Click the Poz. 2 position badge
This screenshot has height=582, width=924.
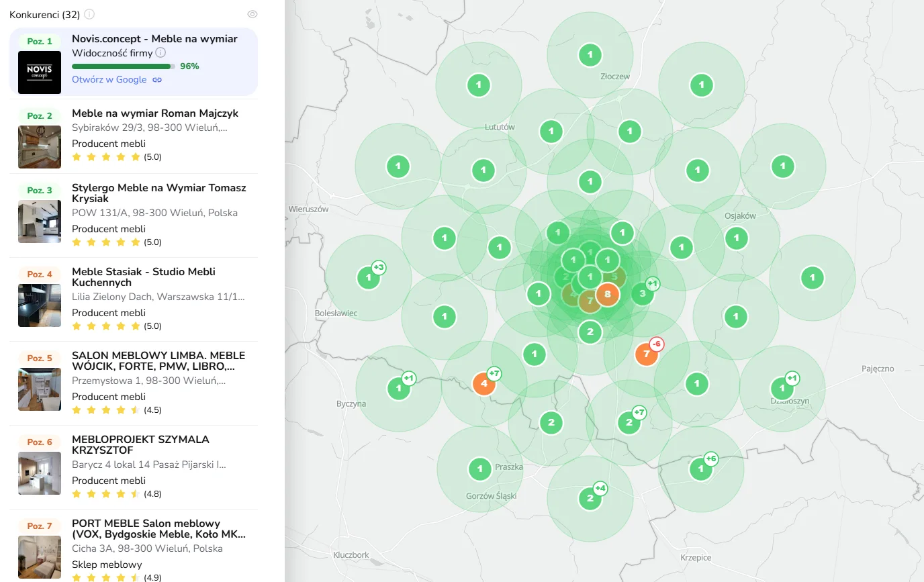(40, 116)
